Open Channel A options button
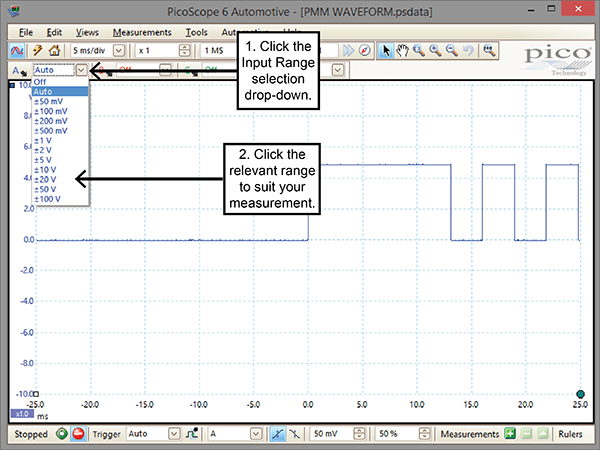This screenshot has height=450, width=600. pyautogui.click(x=19, y=71)
